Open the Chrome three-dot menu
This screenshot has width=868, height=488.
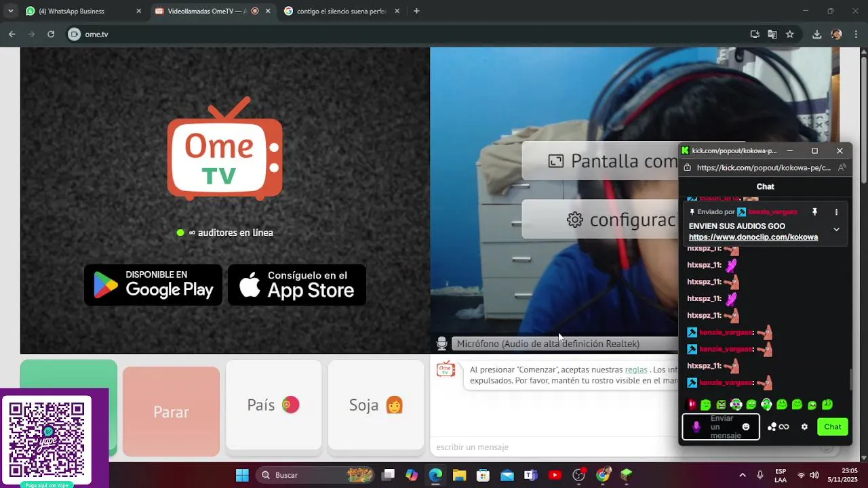coord(856,34)
